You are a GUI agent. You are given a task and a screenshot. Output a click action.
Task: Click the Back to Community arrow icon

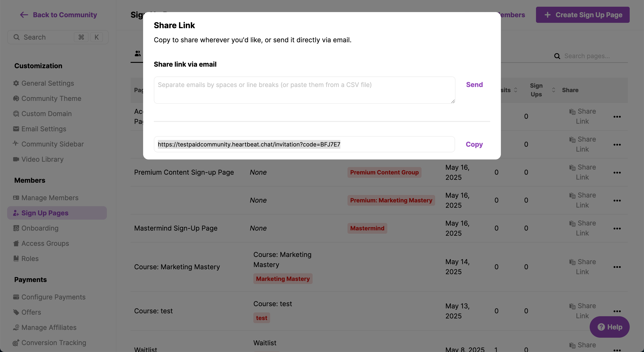(x=24, y=15)
